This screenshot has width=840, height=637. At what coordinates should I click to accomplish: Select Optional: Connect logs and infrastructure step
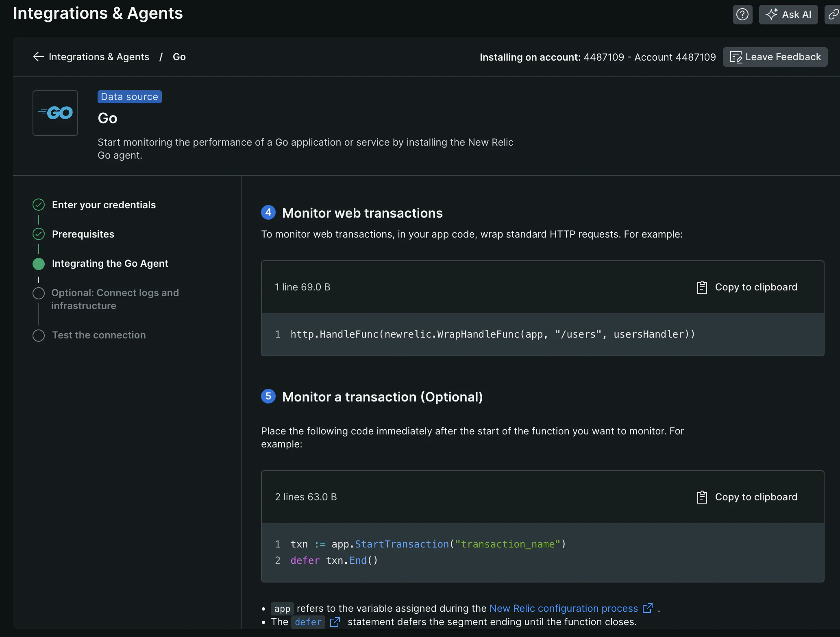[115, 299]
